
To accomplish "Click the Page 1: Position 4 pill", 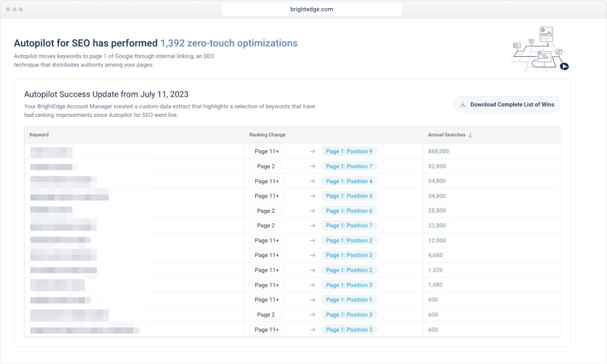I will point(349,181).
